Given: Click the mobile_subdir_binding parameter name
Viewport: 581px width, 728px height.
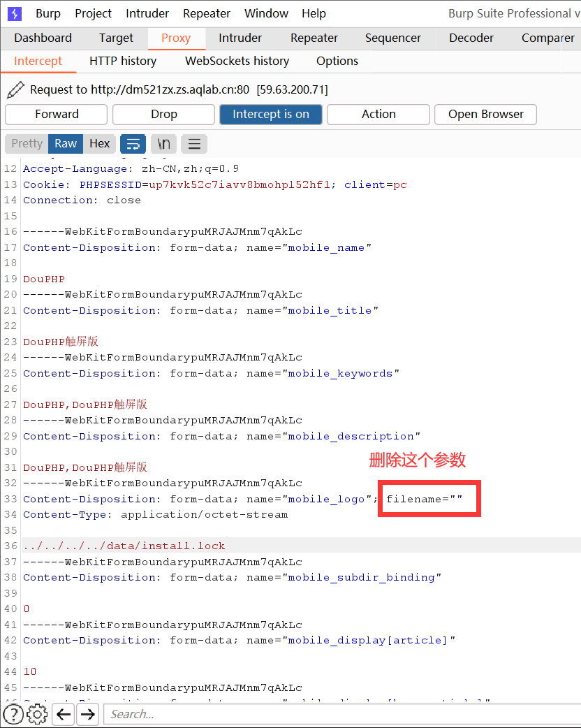Looking at the screenshot, I should point(362,578).
